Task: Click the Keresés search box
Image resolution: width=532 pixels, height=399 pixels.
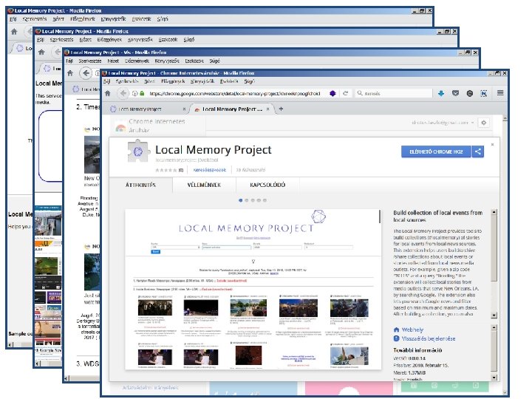Action: [394, 93]
